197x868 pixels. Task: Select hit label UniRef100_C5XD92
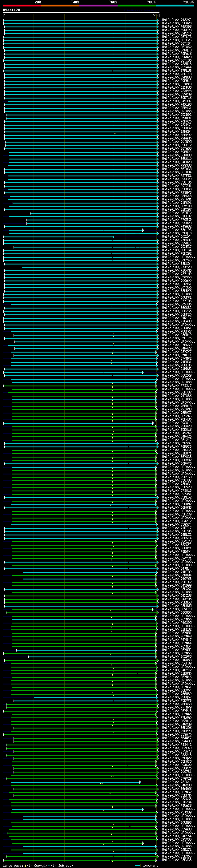(177, 115)
